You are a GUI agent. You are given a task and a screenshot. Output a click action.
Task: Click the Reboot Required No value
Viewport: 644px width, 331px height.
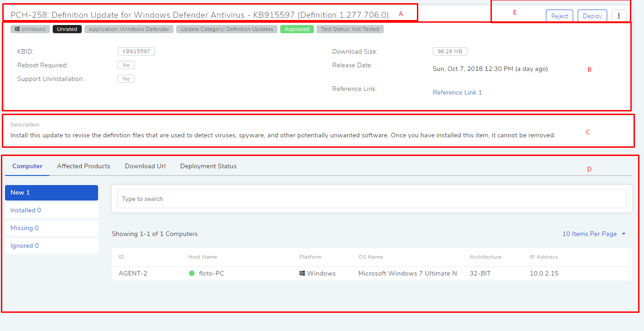click(126, 65)
